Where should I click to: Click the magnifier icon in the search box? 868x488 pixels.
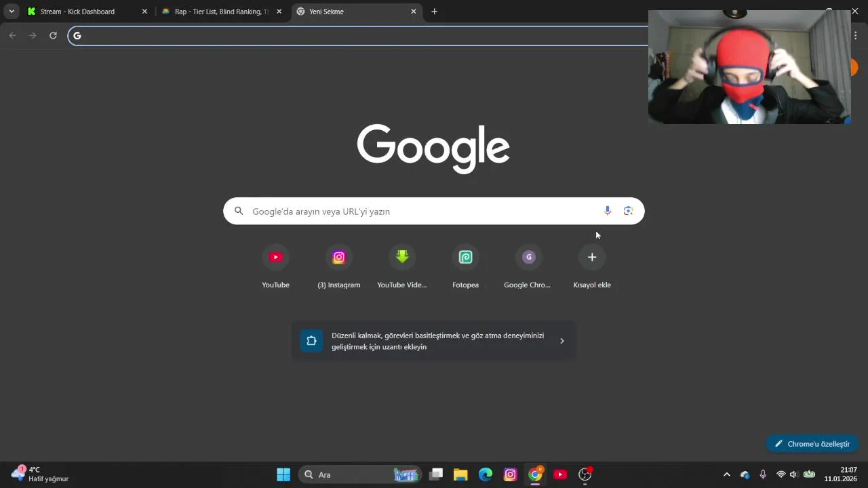(x=239, y=211)
